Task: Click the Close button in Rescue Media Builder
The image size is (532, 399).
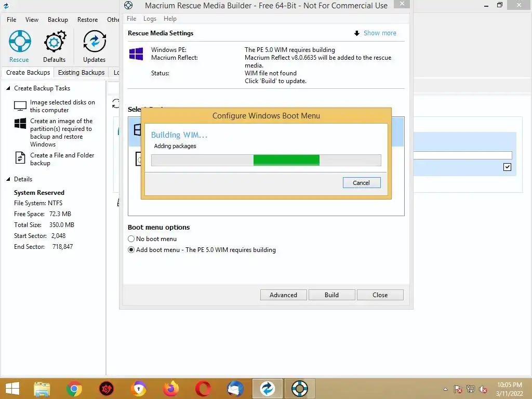Action: 380,295
